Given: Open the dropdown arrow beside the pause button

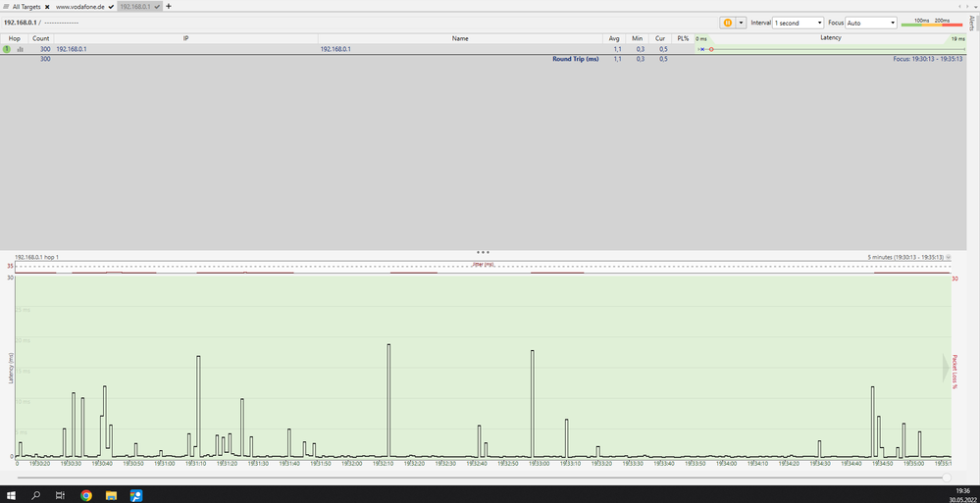Looking at the screenshot, I should pos(742,23).
